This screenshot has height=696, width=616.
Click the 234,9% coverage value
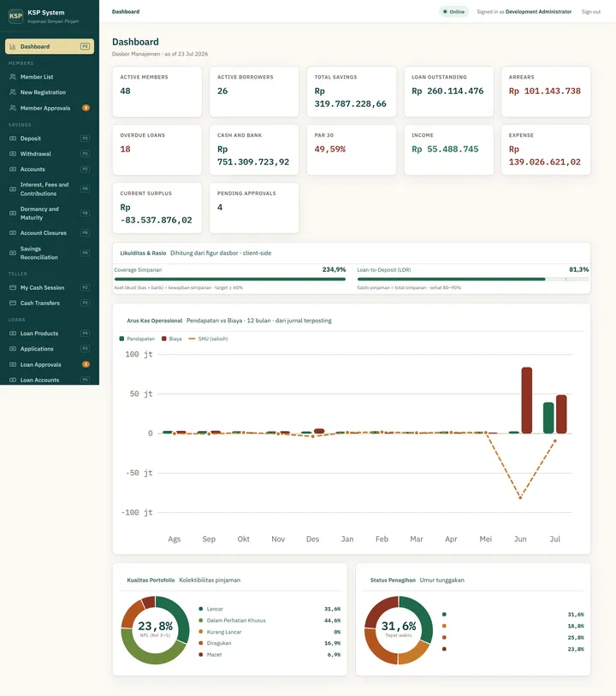coord(334,269)
